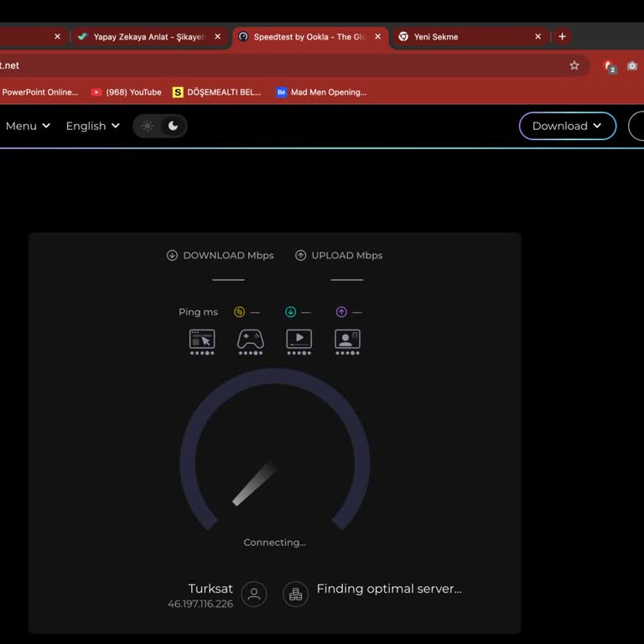Open Mad Men Opening bookmark

(322, 92)
